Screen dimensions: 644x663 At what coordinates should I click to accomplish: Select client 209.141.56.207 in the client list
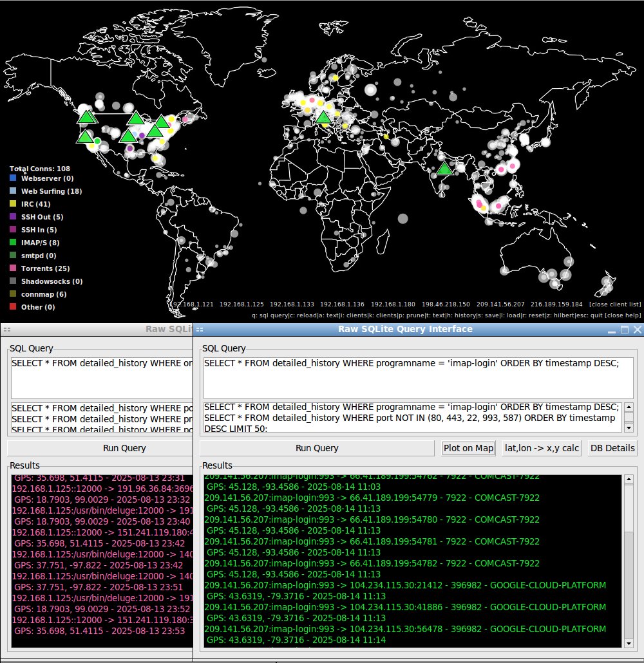tap(500, 304)
